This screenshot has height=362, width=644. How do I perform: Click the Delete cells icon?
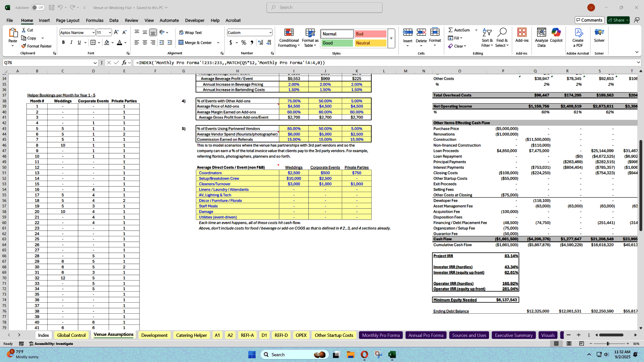(x=421, y=32)
